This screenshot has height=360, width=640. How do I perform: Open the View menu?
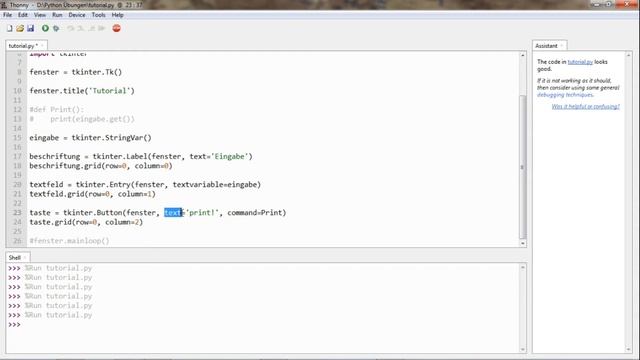click(40, 15)
